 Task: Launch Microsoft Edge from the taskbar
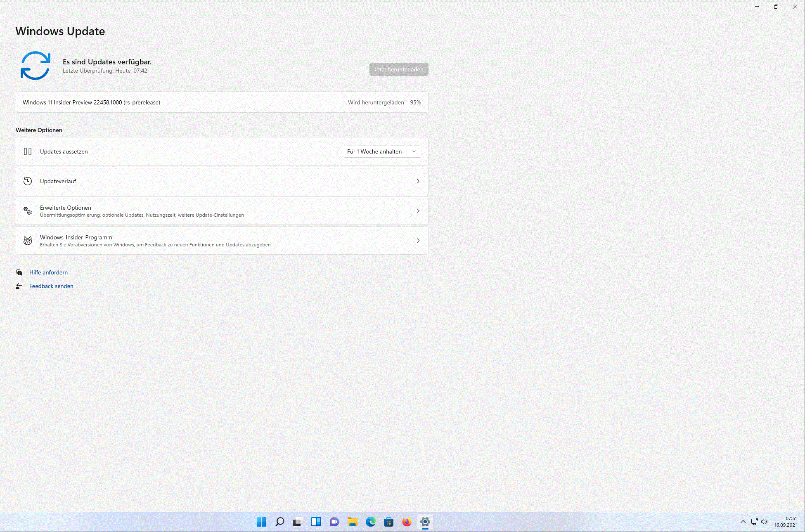point(371,522)
